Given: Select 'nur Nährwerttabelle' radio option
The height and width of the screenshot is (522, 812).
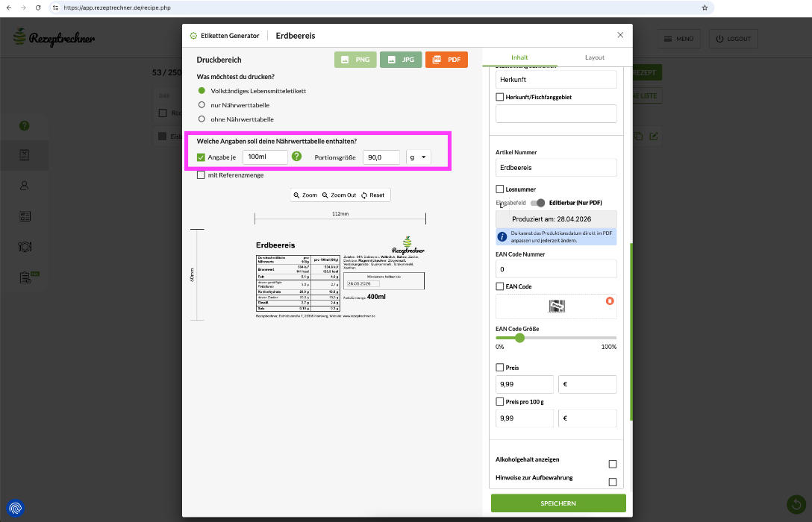Looking at the screenshot, I should pyautogui.click(x=202, y=105).
